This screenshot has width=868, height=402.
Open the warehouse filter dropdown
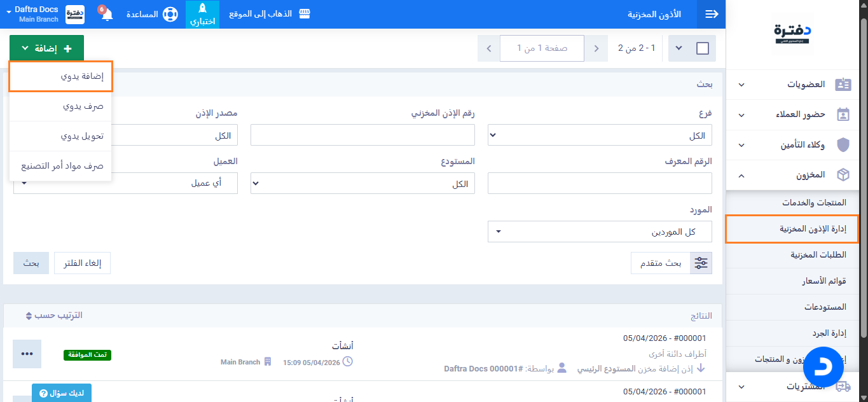point(362,184)
